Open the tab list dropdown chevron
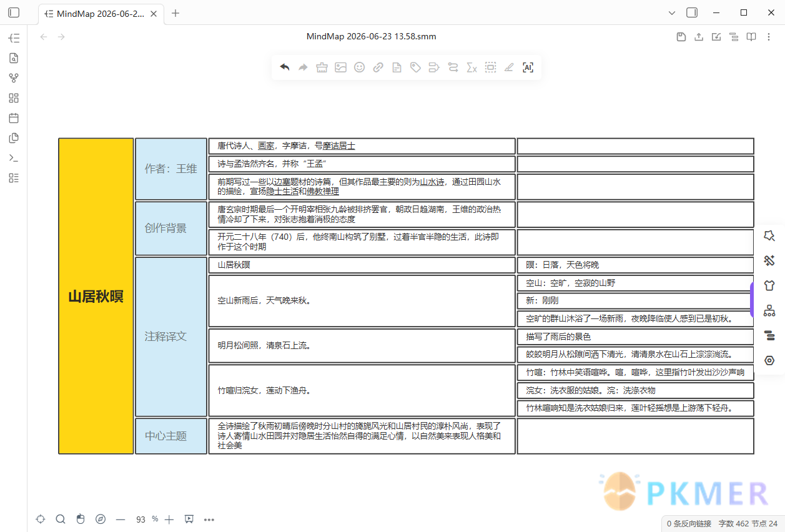Viewport: 785px width, 532px height. click(x=672, y=12)
